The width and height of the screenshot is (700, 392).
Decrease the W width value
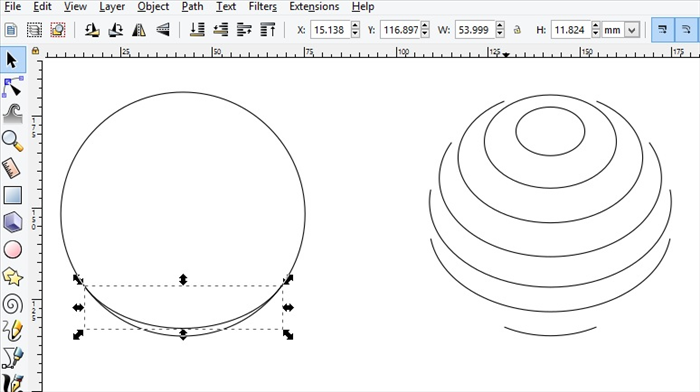point(500,34)
